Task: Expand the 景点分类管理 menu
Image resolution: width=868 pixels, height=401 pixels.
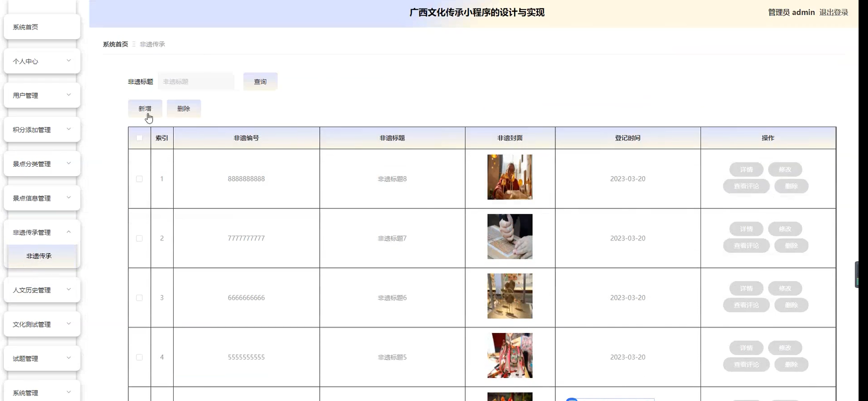Action: tap(42, 163)
